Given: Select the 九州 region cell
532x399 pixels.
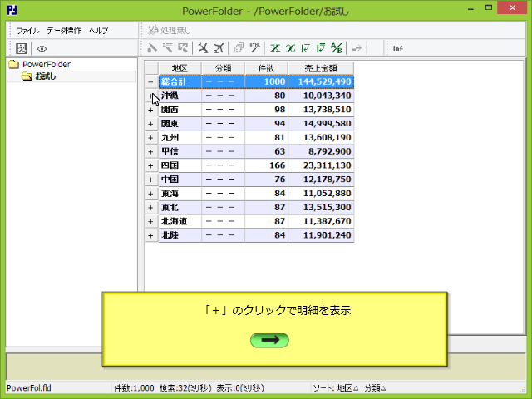Looking at the screenshot, I should click(180, 138).
